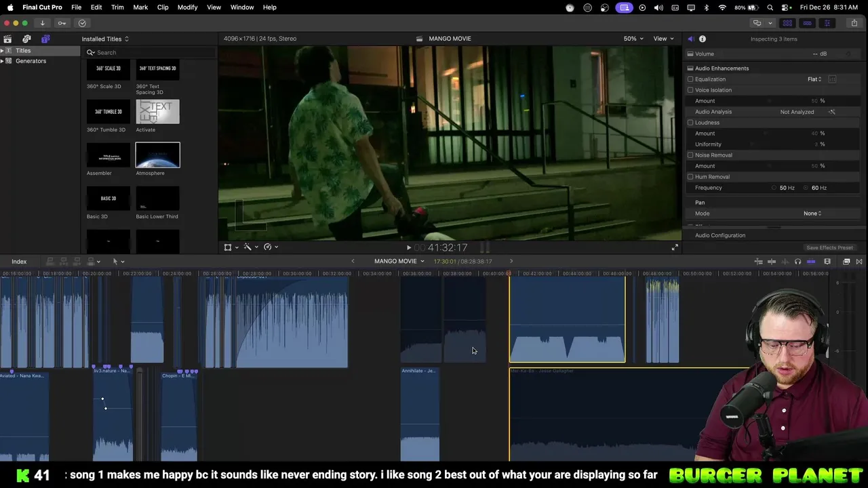
Task: Toggle the browser panel button
Action: (787, 23)
